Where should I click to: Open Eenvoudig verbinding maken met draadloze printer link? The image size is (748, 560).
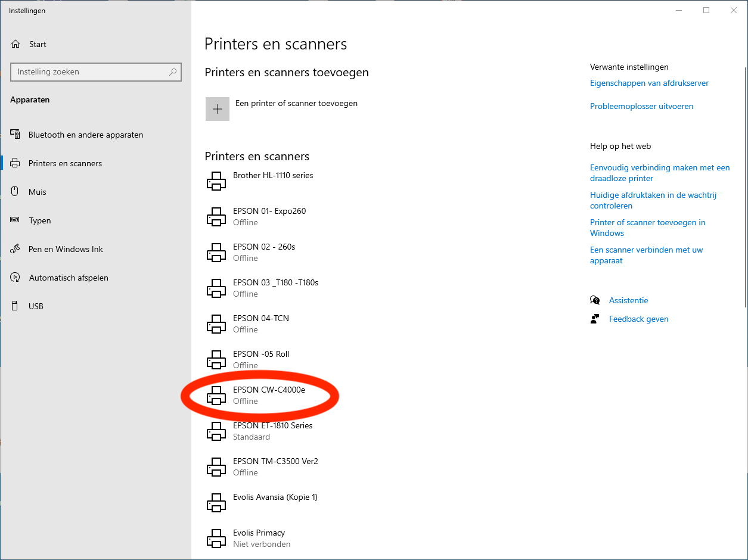[x=660, y=173]
